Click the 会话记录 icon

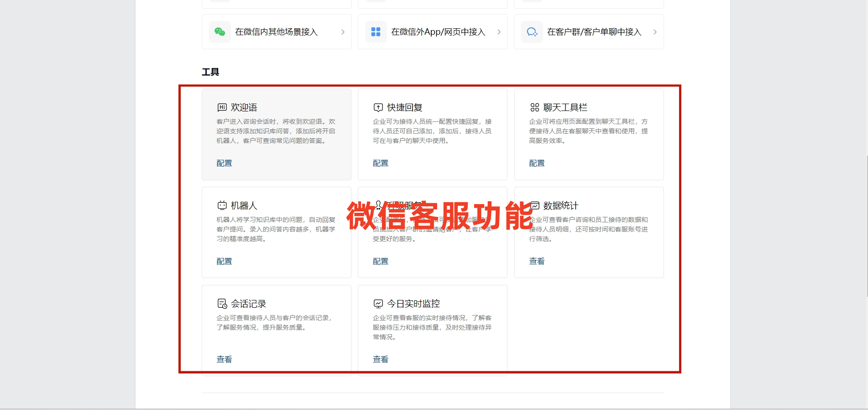(x=222, y=304)
